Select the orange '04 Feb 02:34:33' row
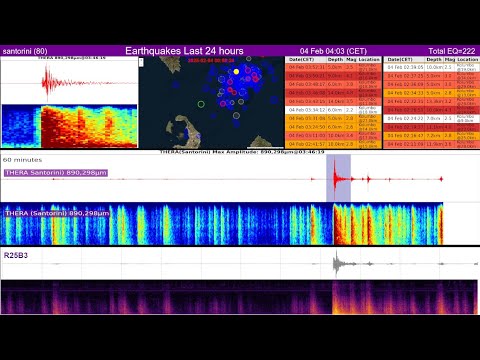 [x=432, y=93]
